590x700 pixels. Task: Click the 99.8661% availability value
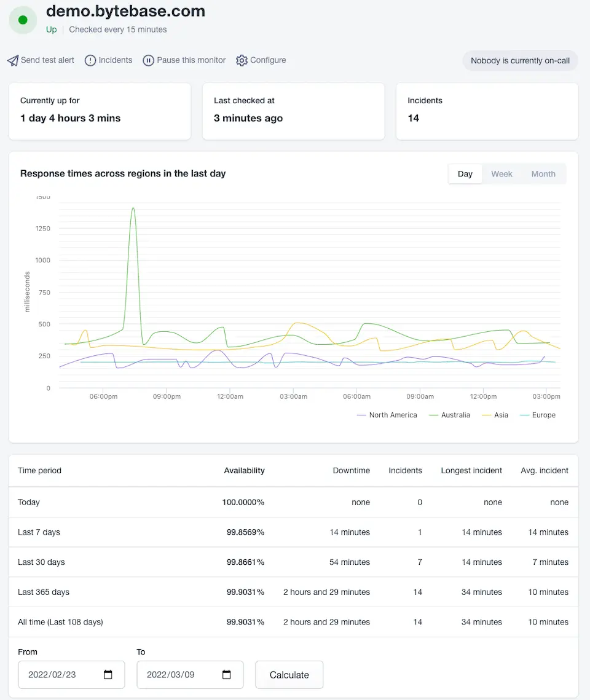point(245,562)
